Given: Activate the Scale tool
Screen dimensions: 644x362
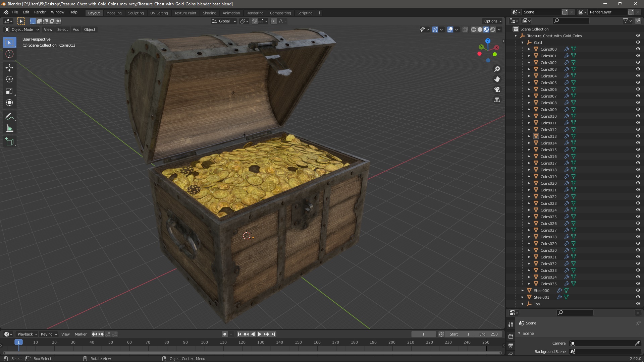Looking at the screenshot, I should [x=9, y=91].
